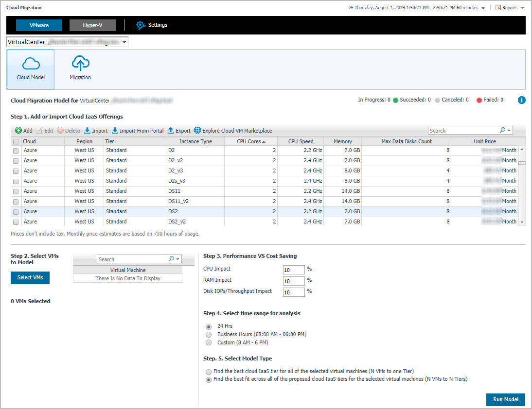Switch to the VMware tab
Screen dimensions: 532x409
[x=39, y=25]
